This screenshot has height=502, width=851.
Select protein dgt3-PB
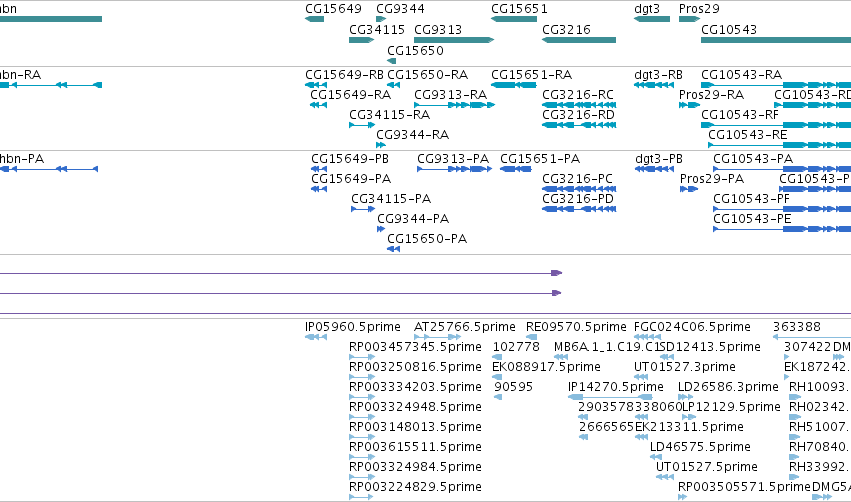[659, 158]
